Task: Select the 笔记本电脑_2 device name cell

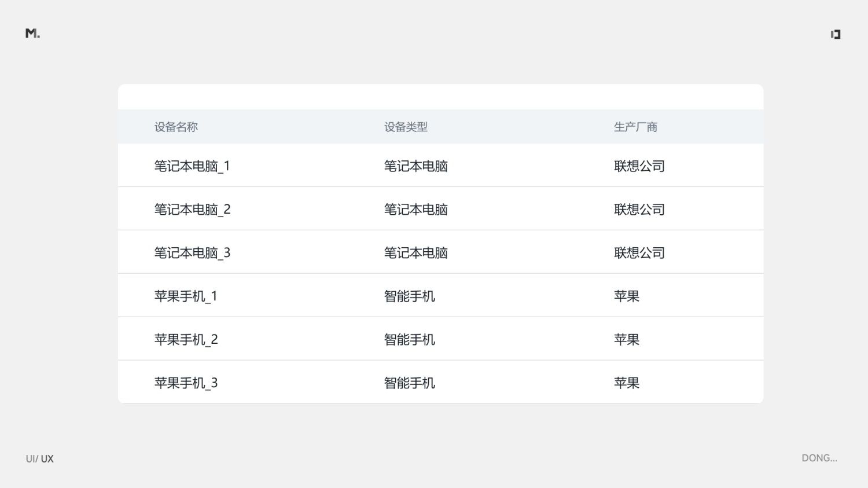Action: pos(192,210)
